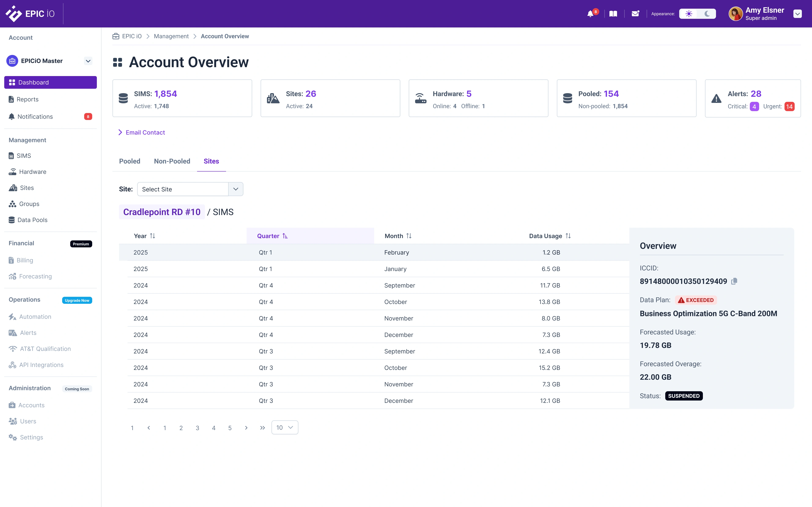Screen dimensions: 812x507
Task: Click the Groups sidebar icon
Action: tap(12, 204)
